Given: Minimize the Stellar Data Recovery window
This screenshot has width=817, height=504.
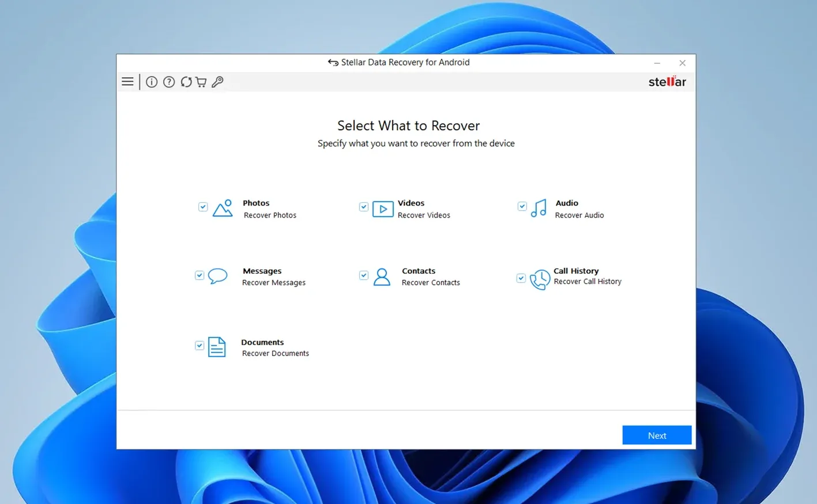Looking at the screenshot, I should (657, 63).
